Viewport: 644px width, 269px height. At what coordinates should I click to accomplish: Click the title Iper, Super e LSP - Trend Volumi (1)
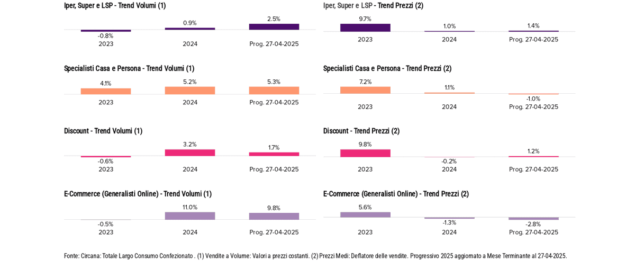(115, 5)
